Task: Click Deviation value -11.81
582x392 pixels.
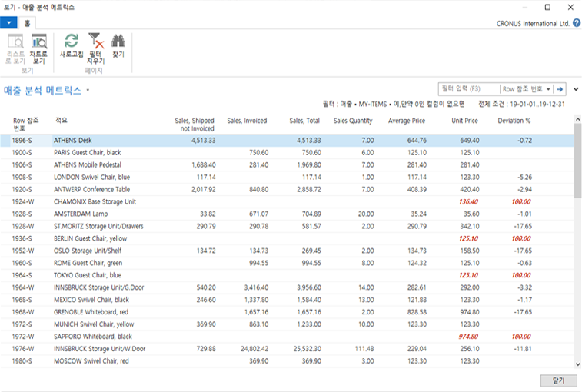Action: click(x=523, y=348)
